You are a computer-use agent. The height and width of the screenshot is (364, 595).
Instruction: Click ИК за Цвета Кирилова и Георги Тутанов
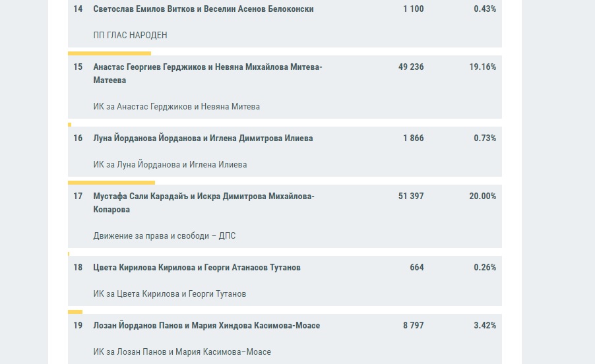[x=170, y=294]
